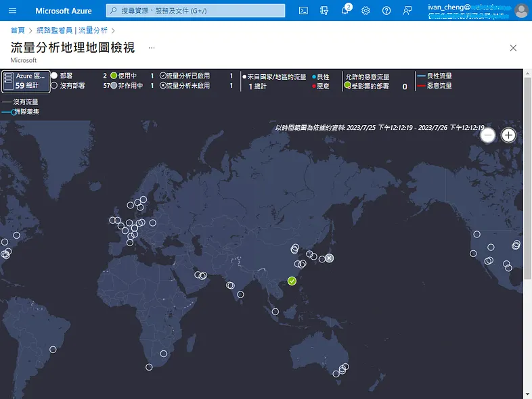
Task: Click 來自國家/地區的流量 label
Action: click(x=277, y=76)
